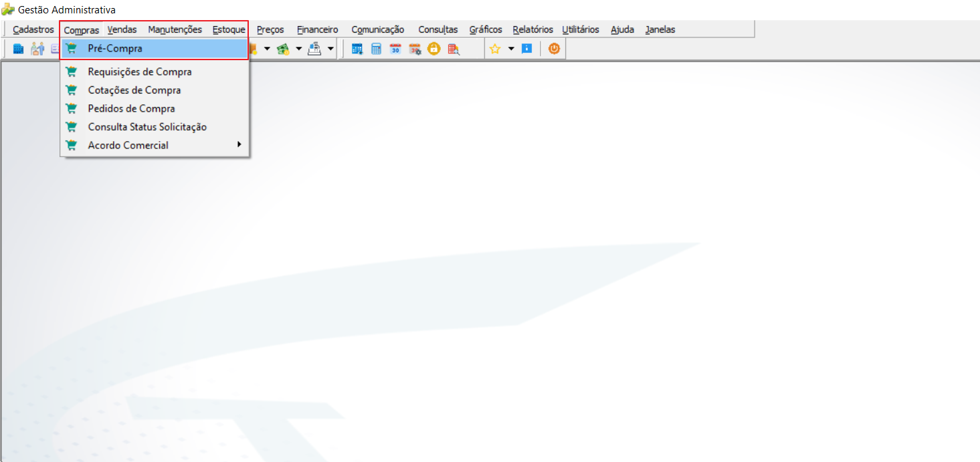Open the Consultas menu

438,29
